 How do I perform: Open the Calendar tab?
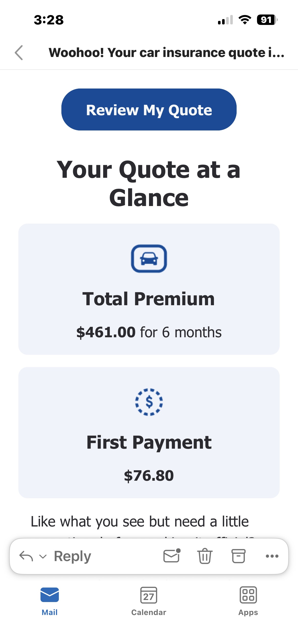149,601
